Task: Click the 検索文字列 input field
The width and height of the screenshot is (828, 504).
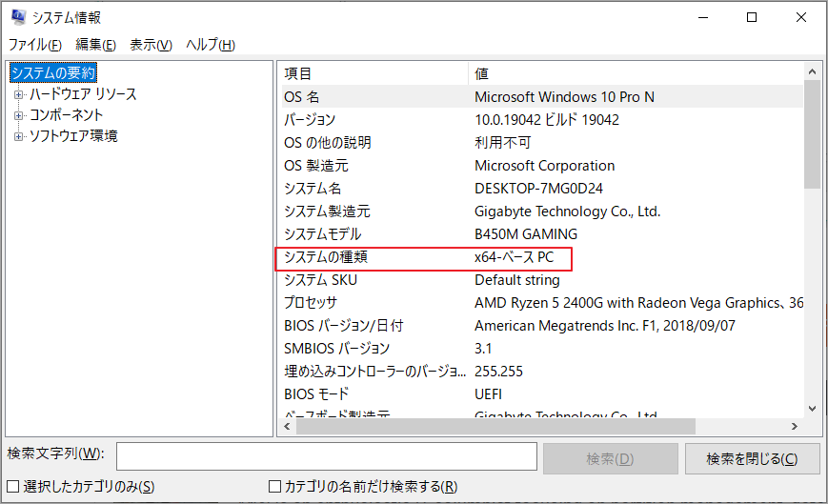Action: [322, 457]
